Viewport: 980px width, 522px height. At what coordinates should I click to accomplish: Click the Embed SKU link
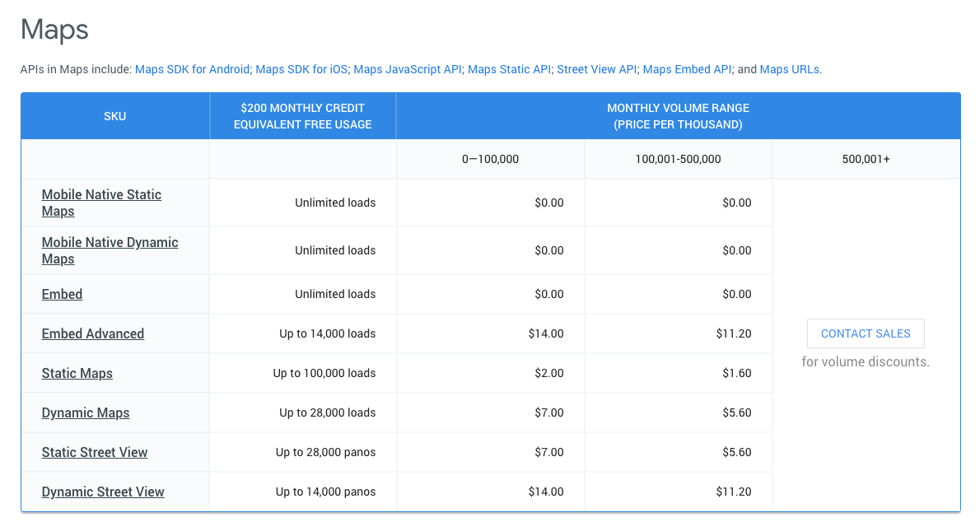click(x=62, y=294)
